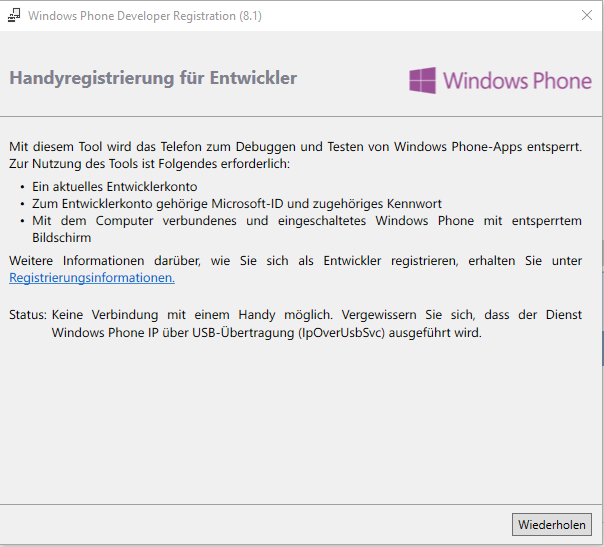Image resolution: width=604 pixels, height=547 pixels.
Task: Click the Microsoft-ID und Kennwort bullet line
Action: 237,203
